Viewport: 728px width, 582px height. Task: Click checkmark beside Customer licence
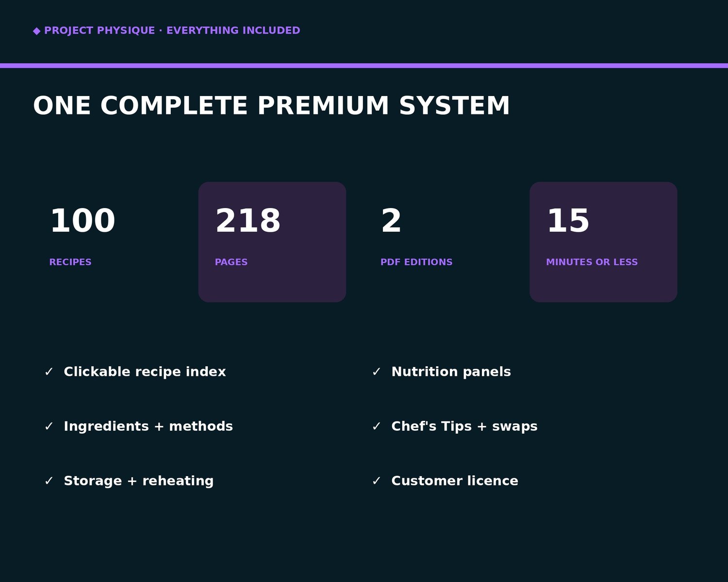(x=376, y=481)
